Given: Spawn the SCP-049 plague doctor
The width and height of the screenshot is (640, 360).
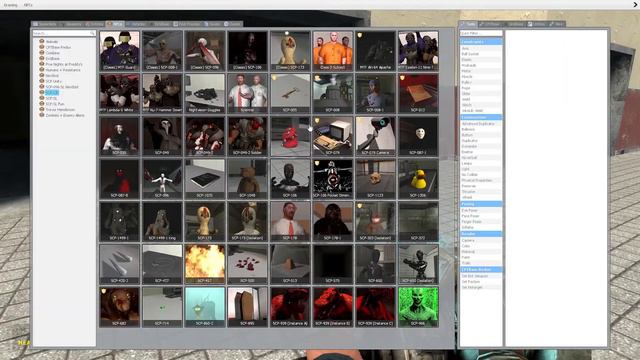Looking at the screenshot, I should point(162,136).
